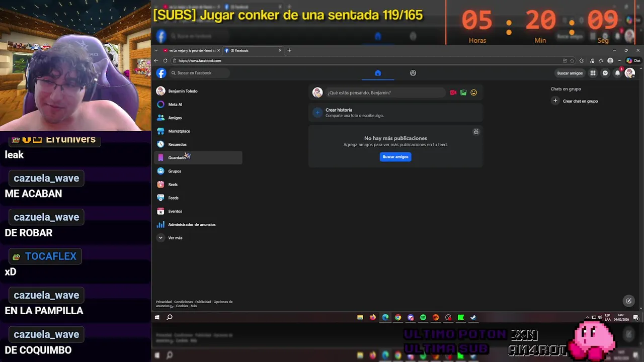Open the Facebook menu grid icon
This screenshot has width=644, height=362.
[593, 73]
